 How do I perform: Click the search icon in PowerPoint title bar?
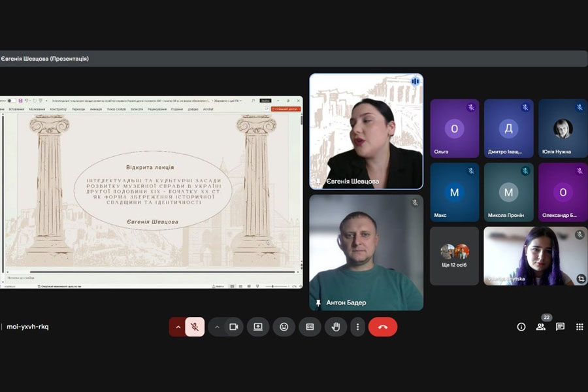(x=253, y=101)
